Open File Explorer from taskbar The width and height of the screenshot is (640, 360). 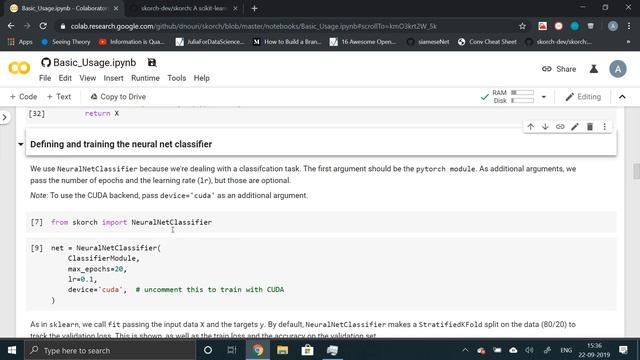pos(282,350)
